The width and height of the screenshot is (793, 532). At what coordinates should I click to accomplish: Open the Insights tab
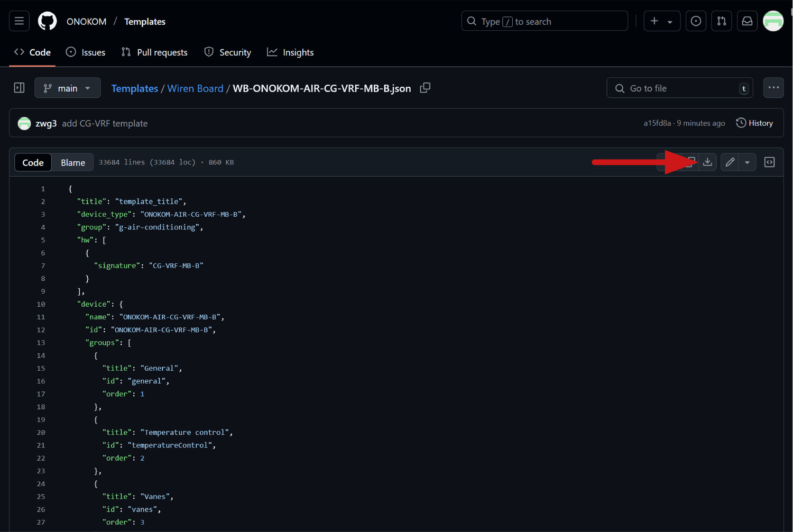click(x=290, y=52)
